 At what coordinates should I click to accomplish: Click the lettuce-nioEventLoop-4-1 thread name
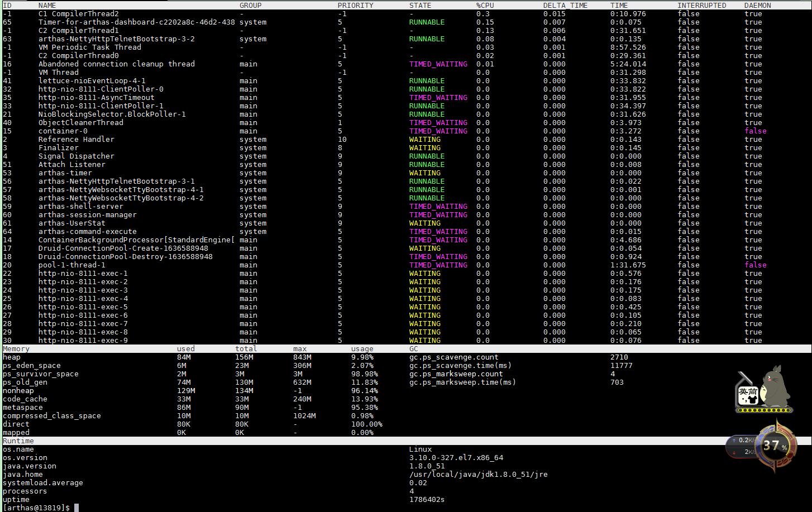coord(92,80)
